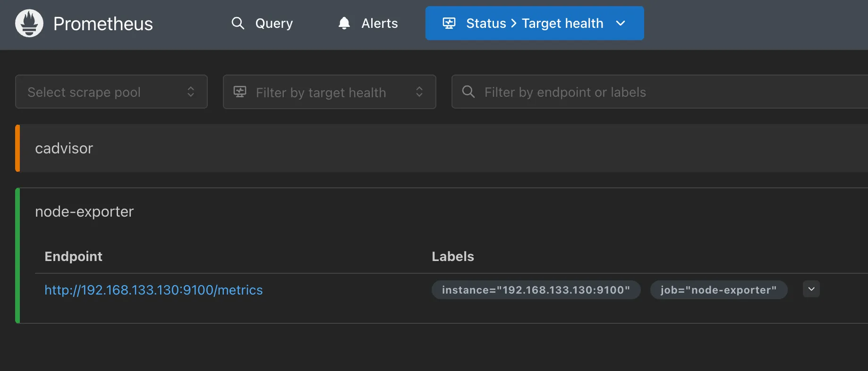Click the monitor icon in the Status button
Screen dimensions: 868x371
point(449,23)
